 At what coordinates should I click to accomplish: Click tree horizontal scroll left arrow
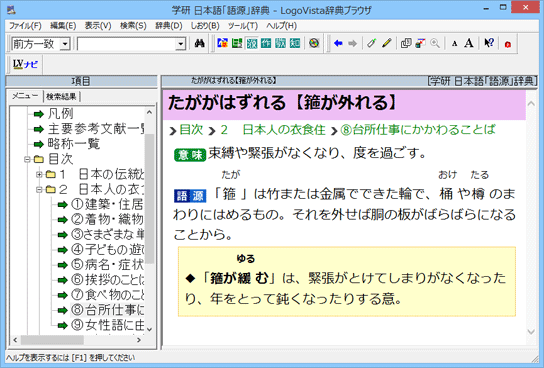coord(15,340)
